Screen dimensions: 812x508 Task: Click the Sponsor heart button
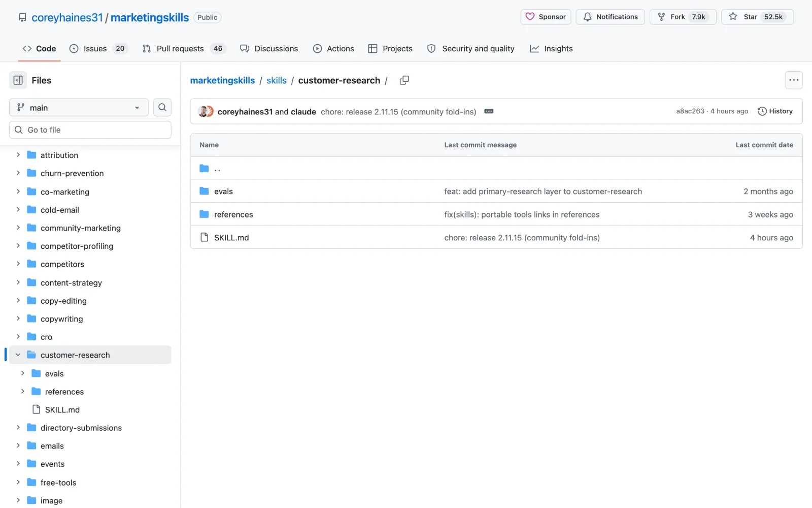(x=546, y=17)
